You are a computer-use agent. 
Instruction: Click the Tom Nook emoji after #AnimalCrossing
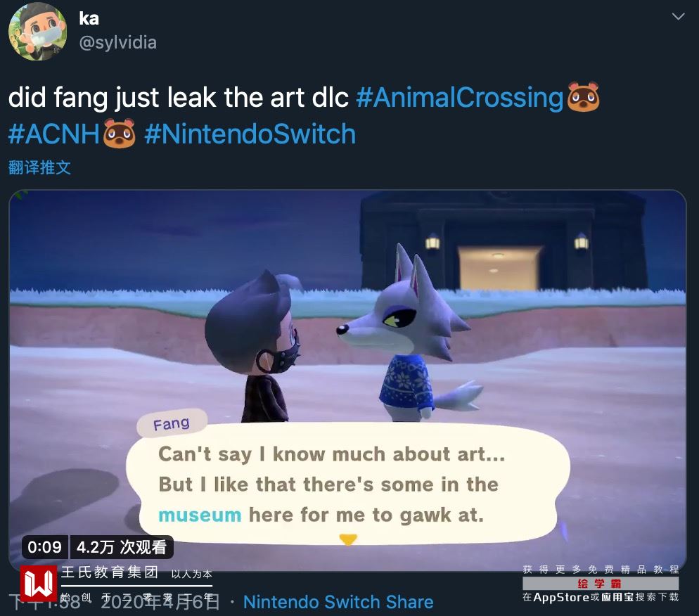tap(583, 97)
